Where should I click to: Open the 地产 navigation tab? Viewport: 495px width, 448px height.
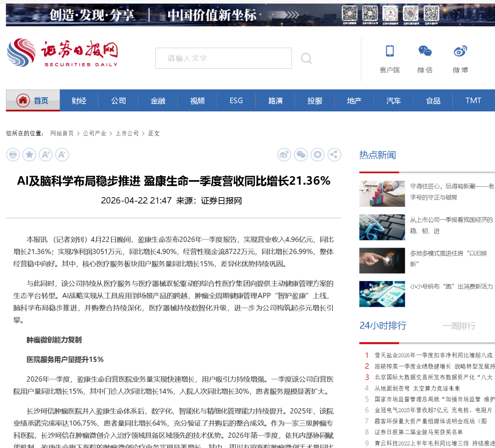click(x=354, y=100)
